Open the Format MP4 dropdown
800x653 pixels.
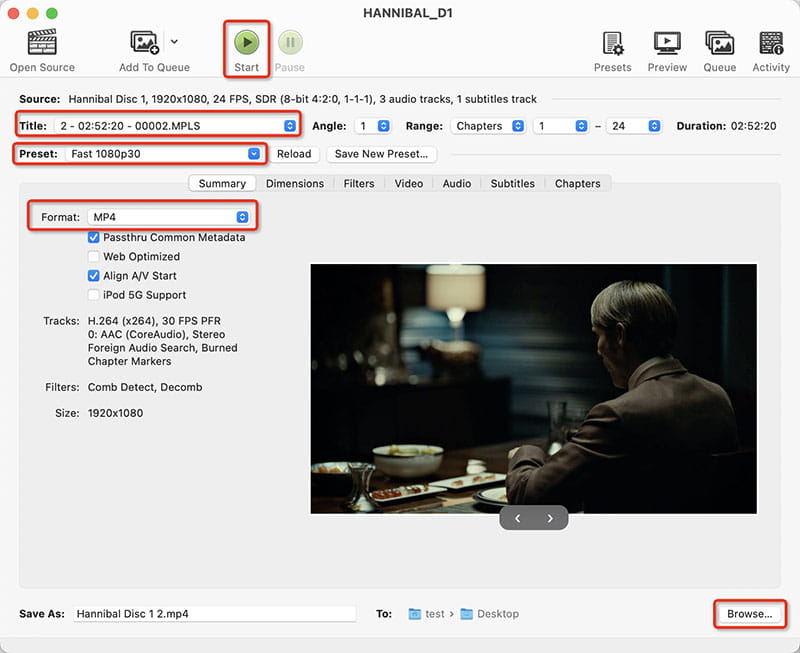(x=168, y=217)
